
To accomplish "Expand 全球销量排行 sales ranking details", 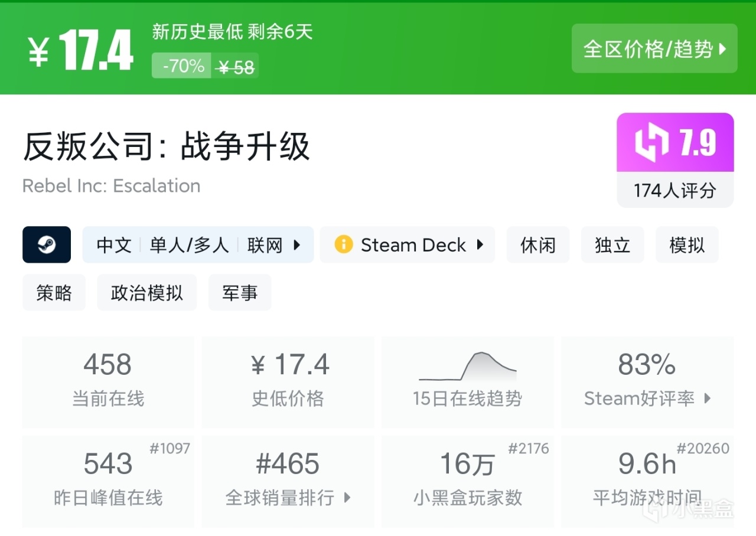I will 288,497.
